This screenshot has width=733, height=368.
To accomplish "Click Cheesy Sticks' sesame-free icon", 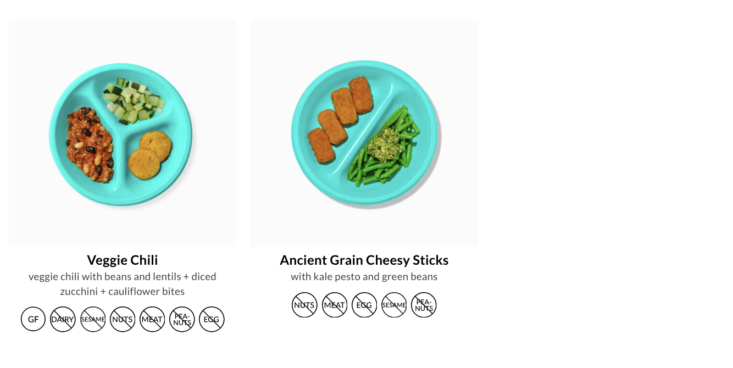I will [394, 305].
